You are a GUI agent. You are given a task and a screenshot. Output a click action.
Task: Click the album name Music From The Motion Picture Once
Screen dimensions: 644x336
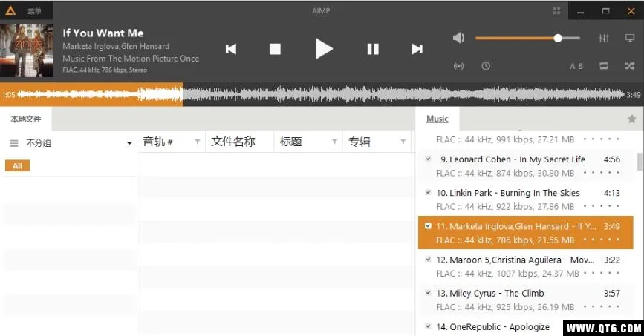tap(131, 59)
